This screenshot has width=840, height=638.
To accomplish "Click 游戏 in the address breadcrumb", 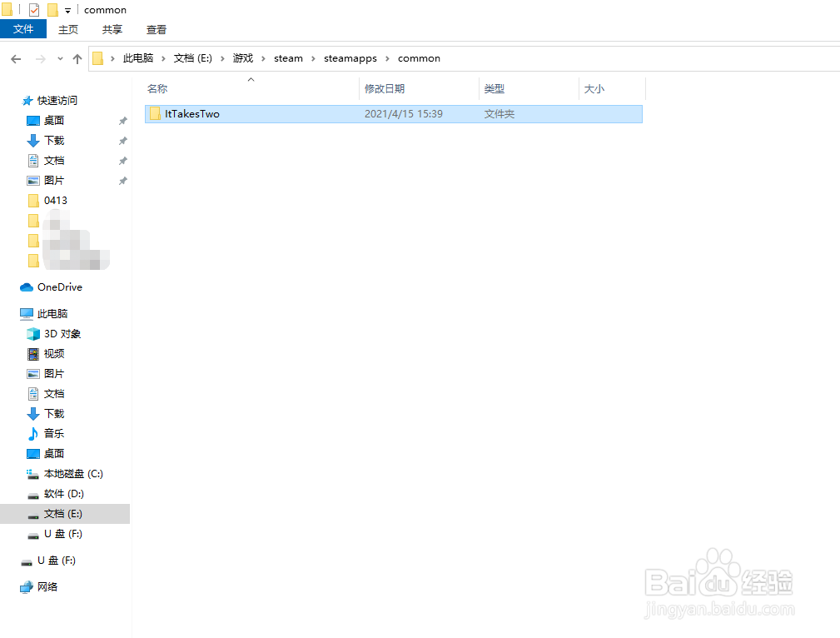I will coord(243,58).
